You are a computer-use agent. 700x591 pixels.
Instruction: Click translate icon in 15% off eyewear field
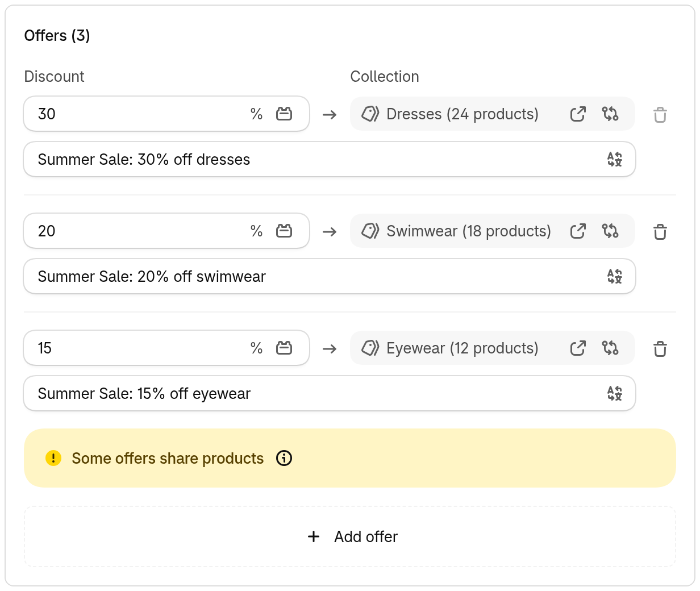click(x=615, y=394)
